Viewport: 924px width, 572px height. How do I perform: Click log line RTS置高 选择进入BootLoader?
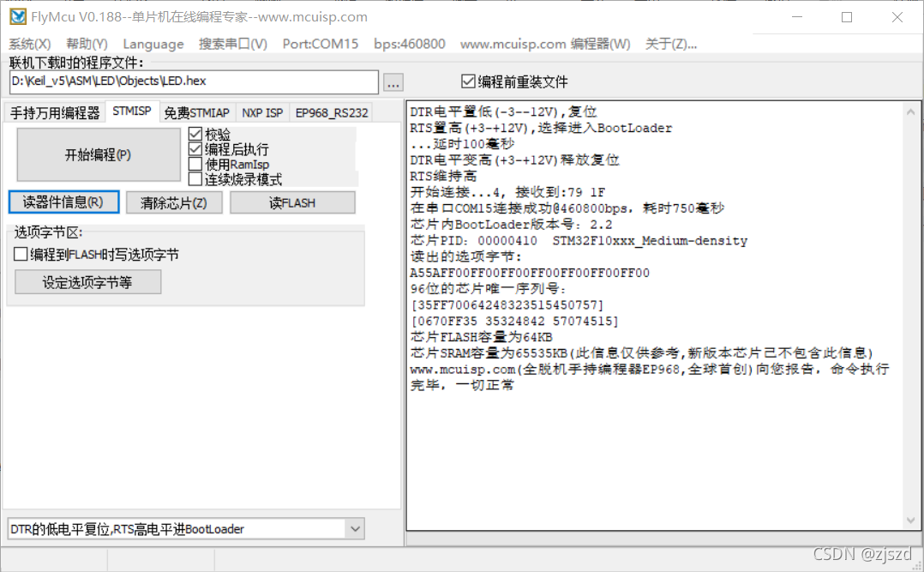541,128
